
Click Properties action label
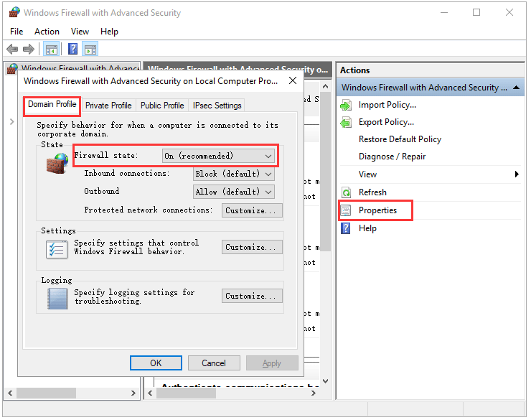tap(377, 210)
